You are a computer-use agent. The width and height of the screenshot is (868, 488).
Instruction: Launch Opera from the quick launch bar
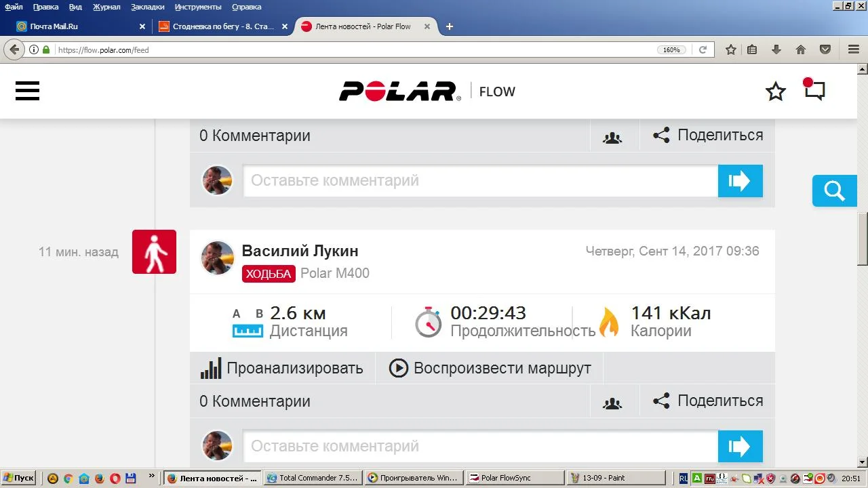click(115, 478)
